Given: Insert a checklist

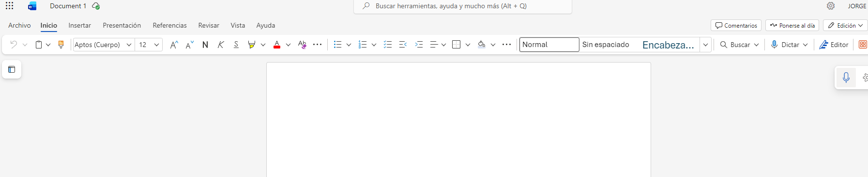Looking at the screenshot, I should 388,45.
